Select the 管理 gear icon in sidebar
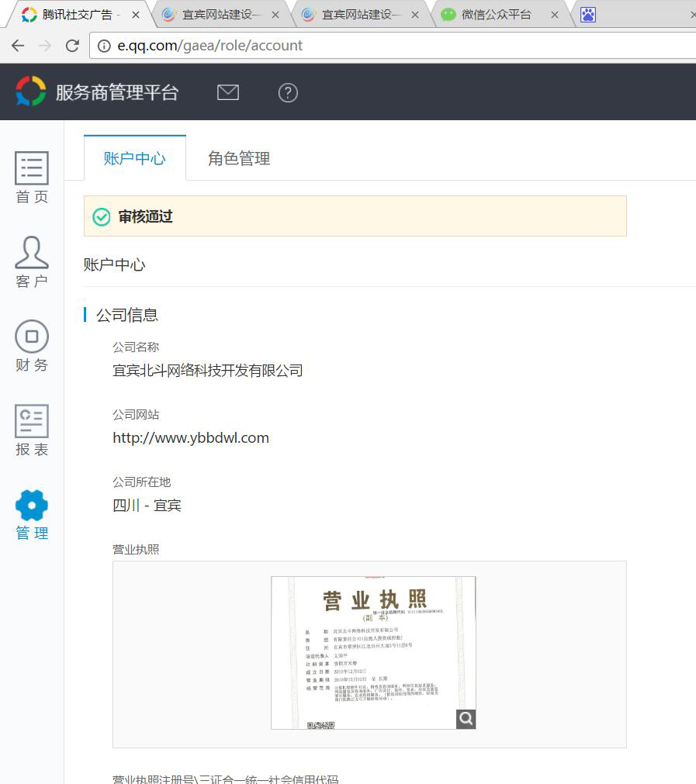 pos(31,513)
